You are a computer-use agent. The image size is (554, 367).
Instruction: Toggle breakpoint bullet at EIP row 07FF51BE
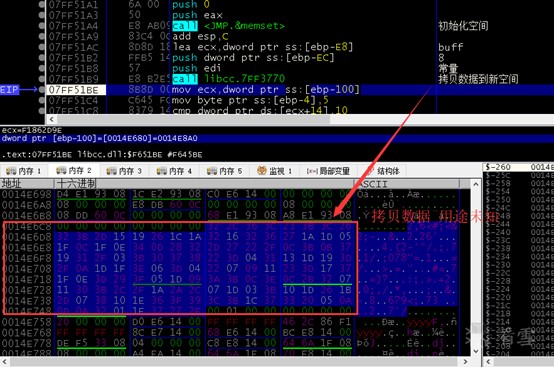coord(42,90)
